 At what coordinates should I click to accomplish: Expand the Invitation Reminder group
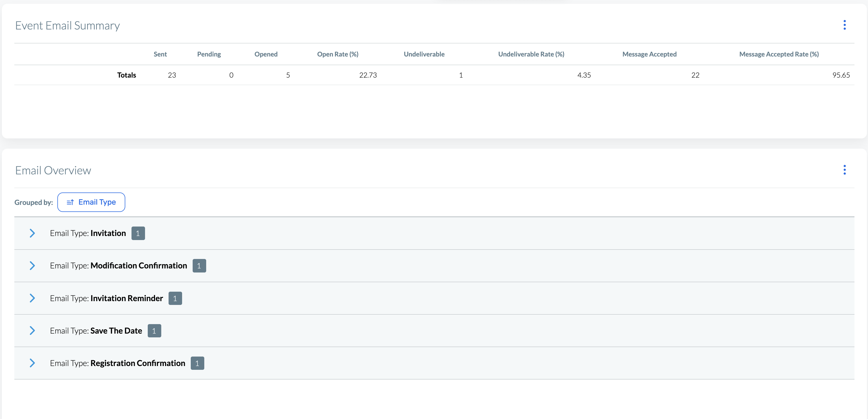32,298
